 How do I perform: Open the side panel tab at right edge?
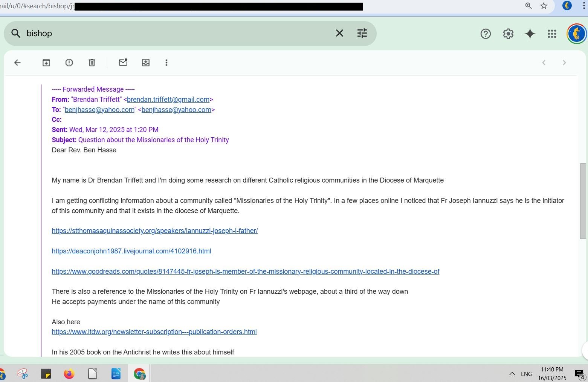click(x=585, y=351)
